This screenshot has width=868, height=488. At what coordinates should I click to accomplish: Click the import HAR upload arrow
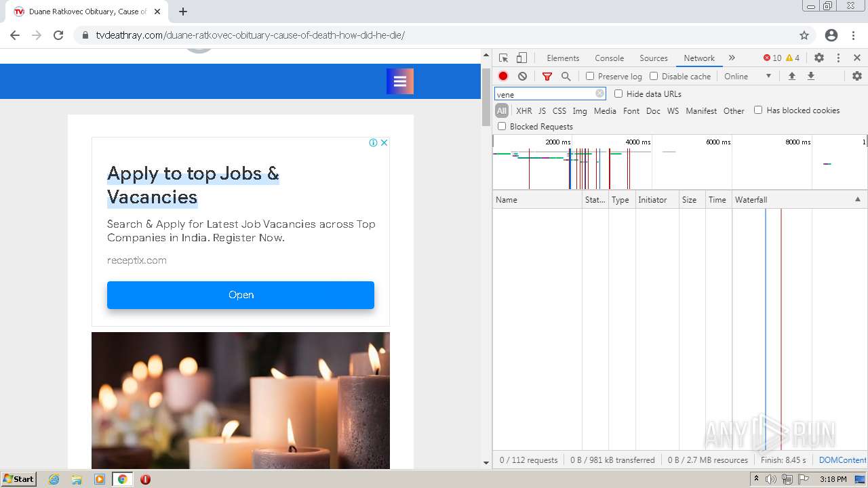pos(791,77)
